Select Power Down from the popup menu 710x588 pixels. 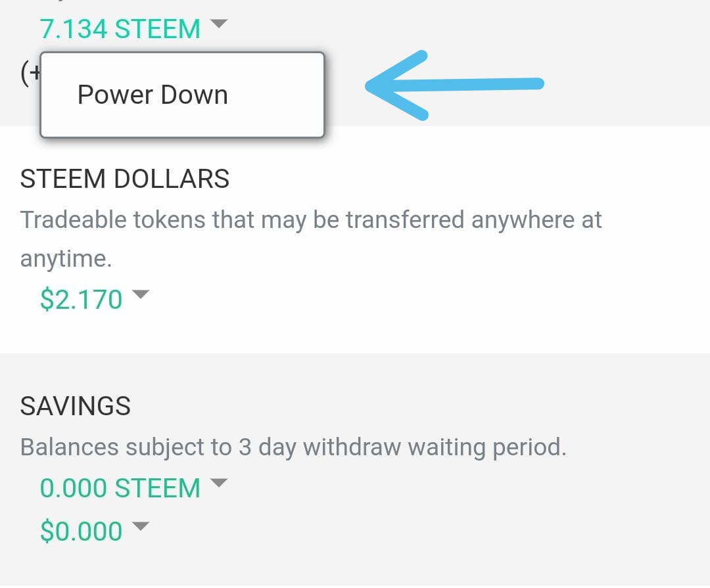[x=153, y=95]
